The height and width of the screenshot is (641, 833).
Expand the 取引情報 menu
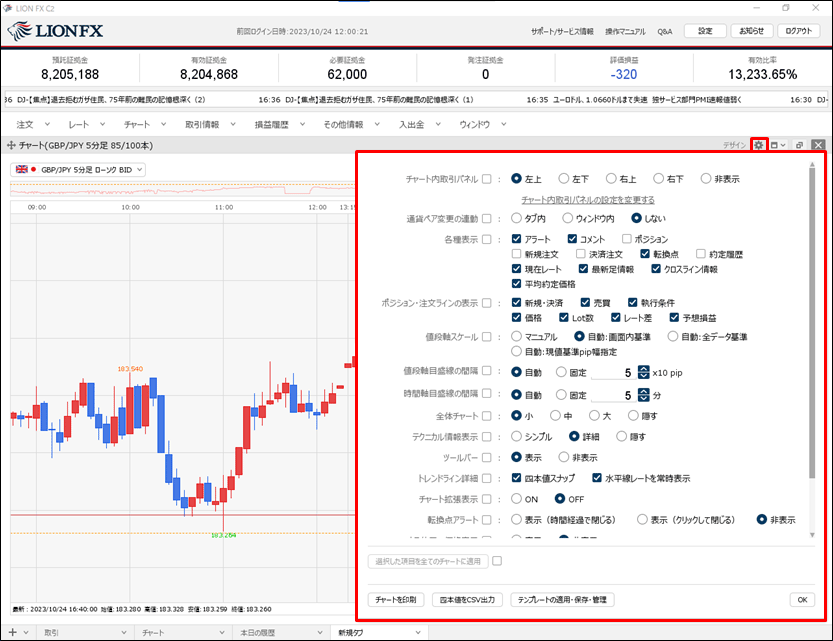(210, 124)
